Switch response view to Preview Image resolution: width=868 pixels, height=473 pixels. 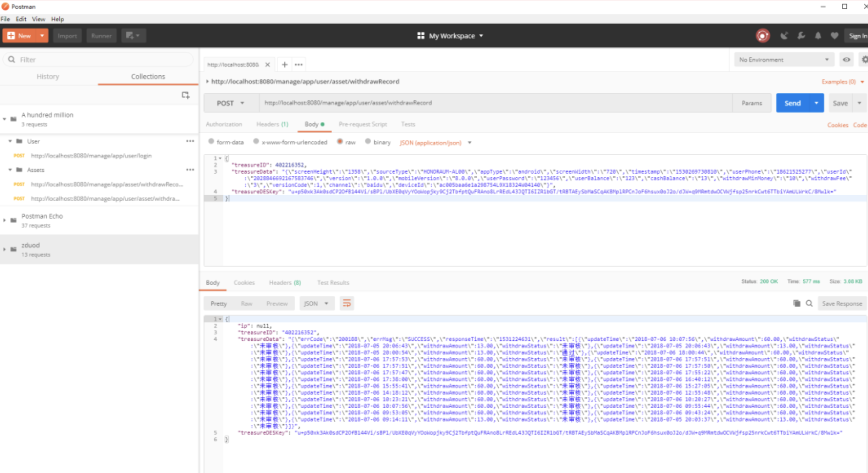tap(277, 304)
